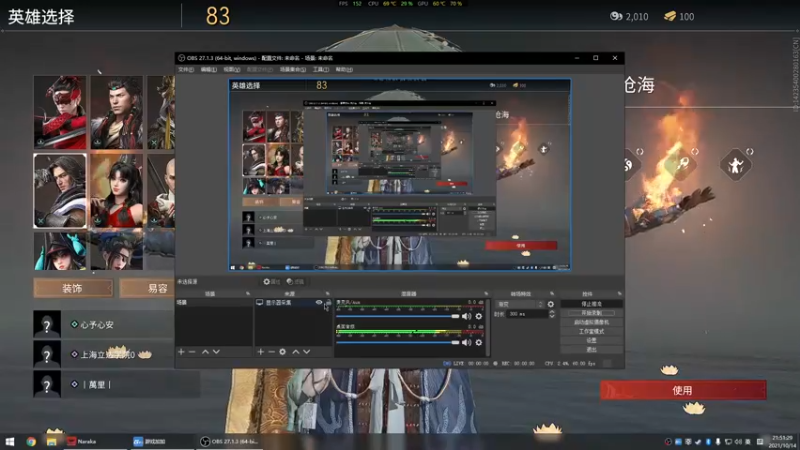Open mic/Aux audio settings gear
800x450 pixels.
pos(479,316)
